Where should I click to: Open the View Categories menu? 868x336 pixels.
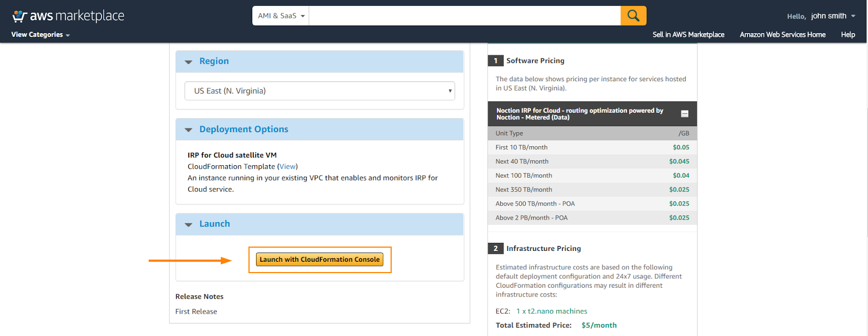[41, 35]
